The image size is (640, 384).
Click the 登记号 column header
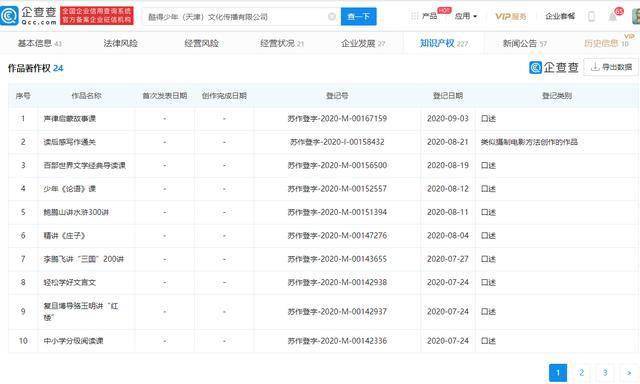click(337, 95)
